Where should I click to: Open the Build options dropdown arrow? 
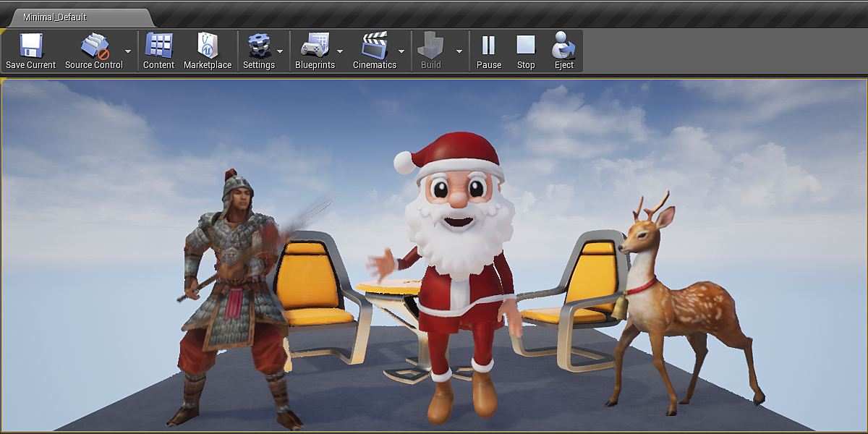(459, 51)
